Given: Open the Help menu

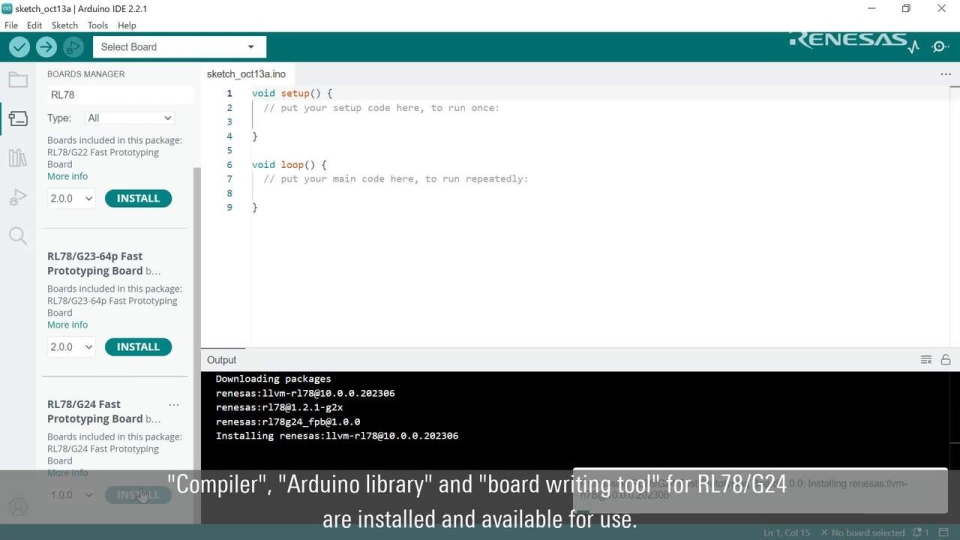Looking at the screenshot, I should tap(127, 25).
